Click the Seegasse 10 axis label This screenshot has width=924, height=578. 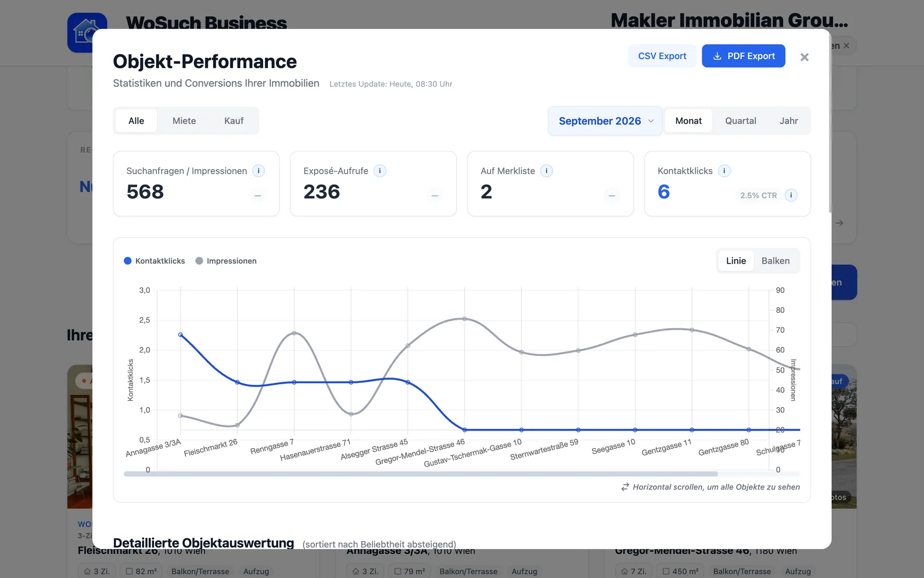pyautogui.click(x=613, y=446)
